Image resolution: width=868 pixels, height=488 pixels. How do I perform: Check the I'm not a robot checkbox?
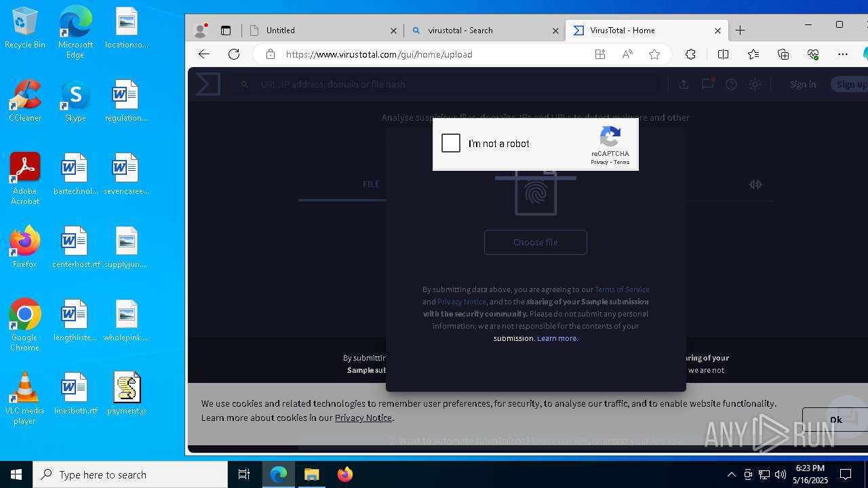pyautogui.click(x=451, y=143)
